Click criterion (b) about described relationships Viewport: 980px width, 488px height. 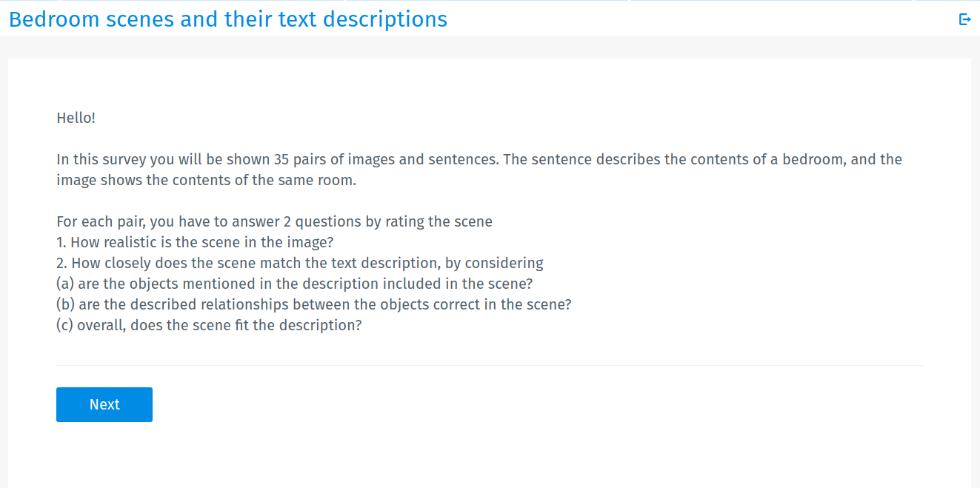(314, 304)
